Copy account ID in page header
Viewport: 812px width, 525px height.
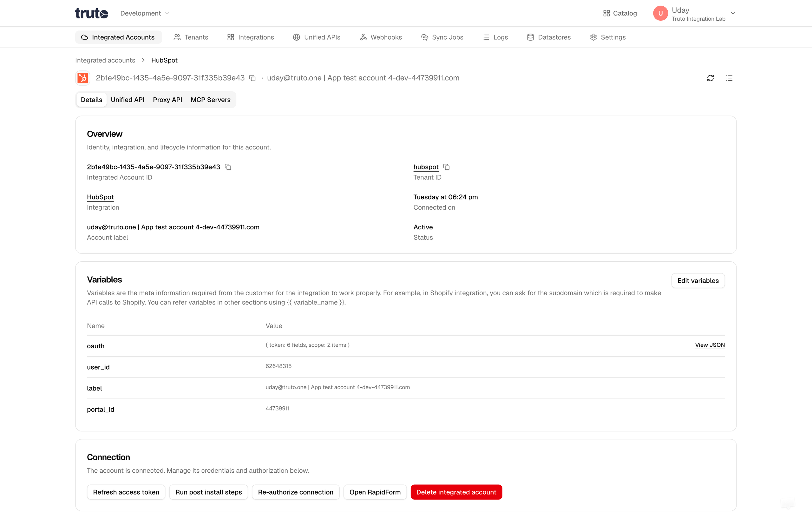point(252,78)
